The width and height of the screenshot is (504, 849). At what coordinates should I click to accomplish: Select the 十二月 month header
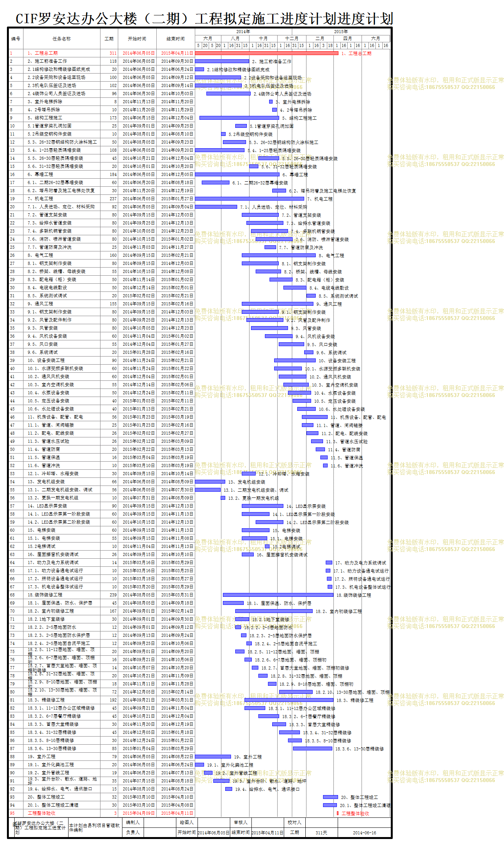pyautogui.click(x=291, y=39)
